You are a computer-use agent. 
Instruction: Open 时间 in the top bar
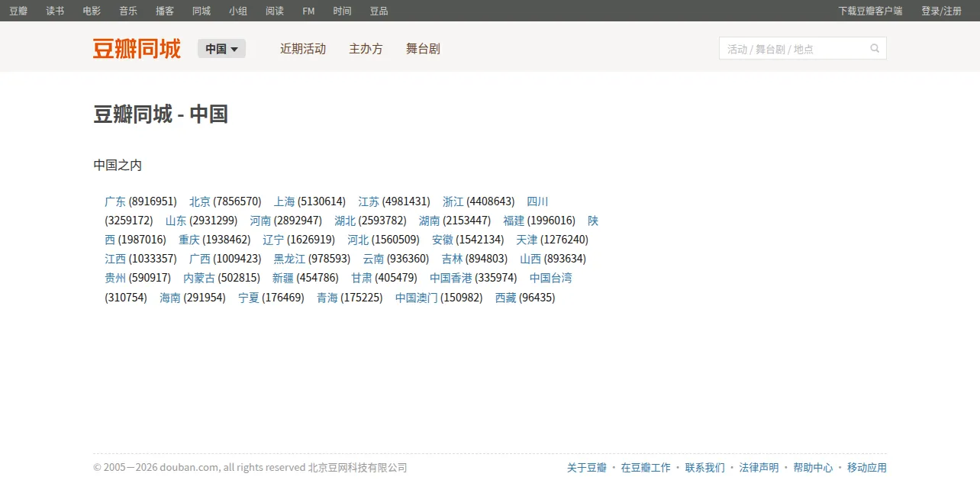pyautogui.click(x=342, y=11)
